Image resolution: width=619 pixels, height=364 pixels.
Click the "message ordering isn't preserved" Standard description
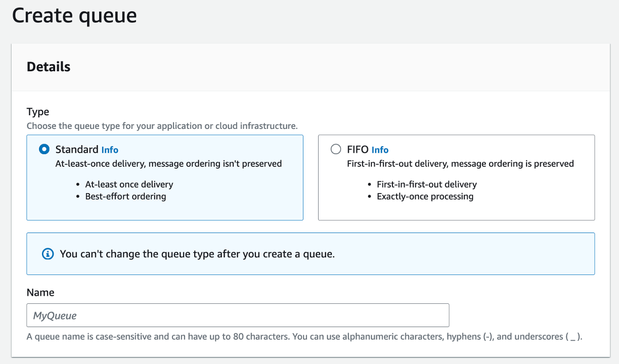pyautogui.click(x=168, y=163)
